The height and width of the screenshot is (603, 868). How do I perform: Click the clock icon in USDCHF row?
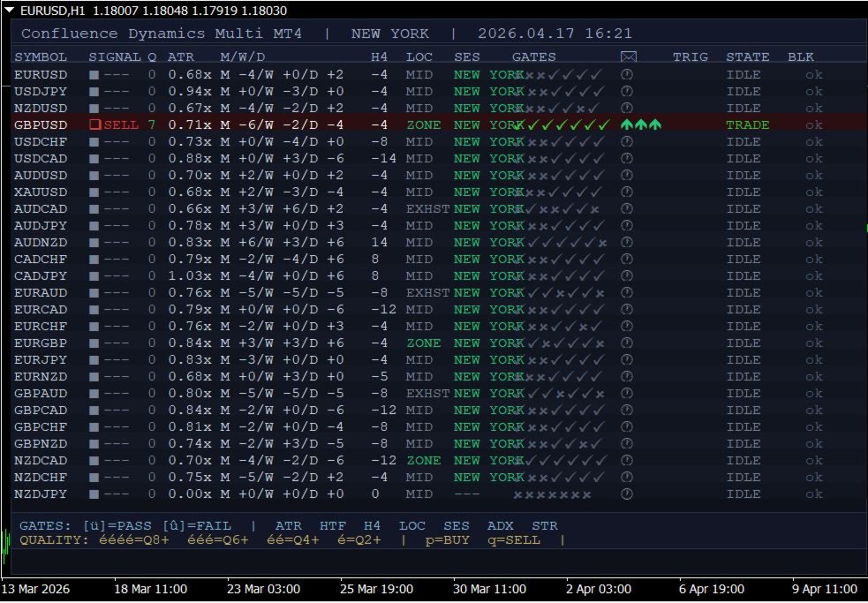click(x=627, y=141)
